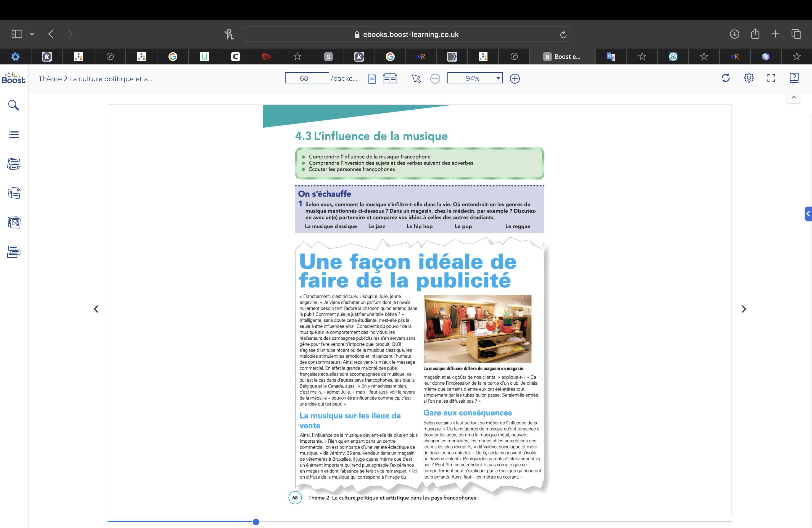This screenshot has width=812, height=528.
Task: Click the Boost logo
Action: click(14, 78)
